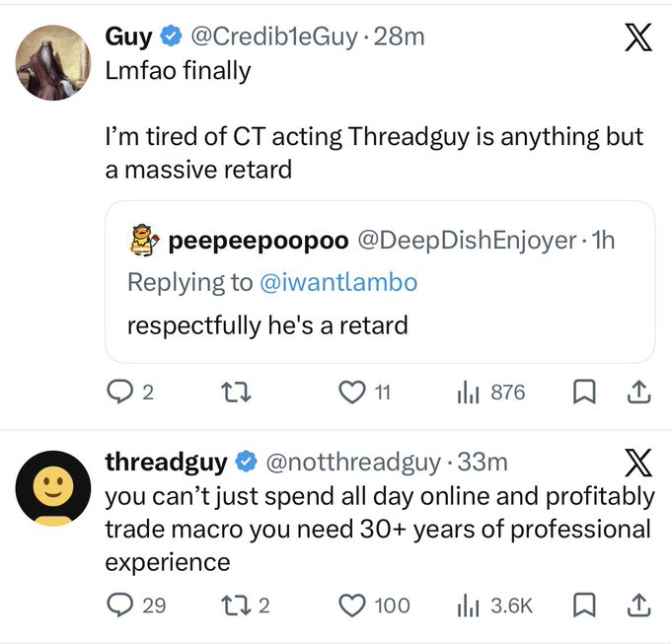Repost Guy's tweet
The height and width of the screenshot is (644, 671).
point(235,393)
